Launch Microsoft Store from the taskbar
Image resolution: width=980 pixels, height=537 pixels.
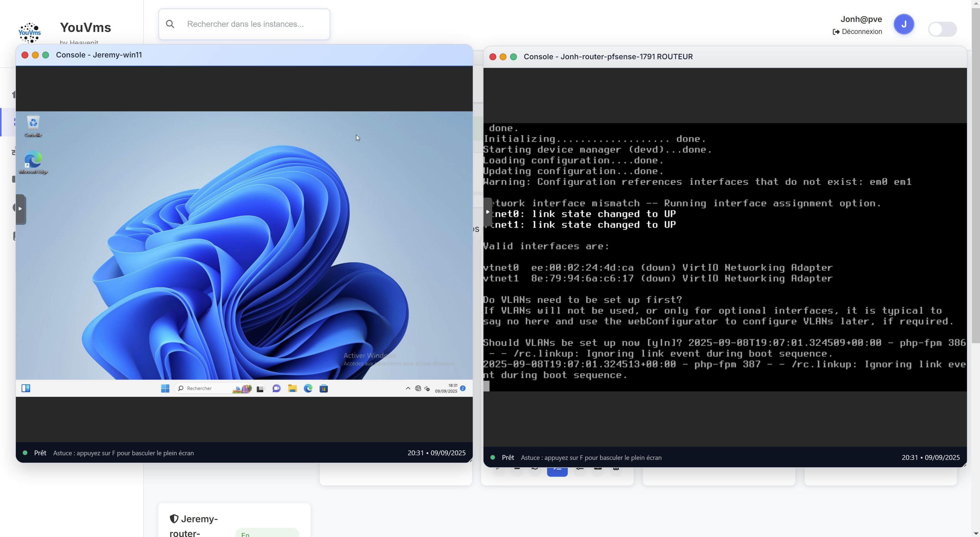(x=324, y=388)
